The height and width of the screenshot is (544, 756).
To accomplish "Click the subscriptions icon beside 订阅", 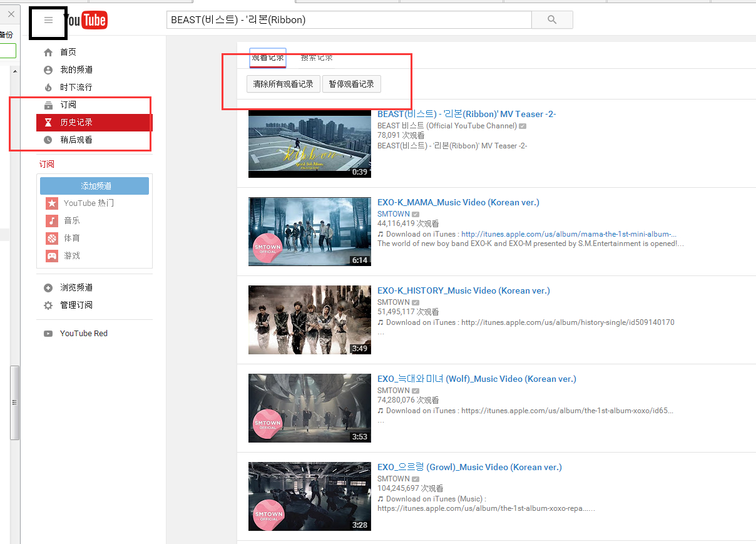I will coord(48,105).
